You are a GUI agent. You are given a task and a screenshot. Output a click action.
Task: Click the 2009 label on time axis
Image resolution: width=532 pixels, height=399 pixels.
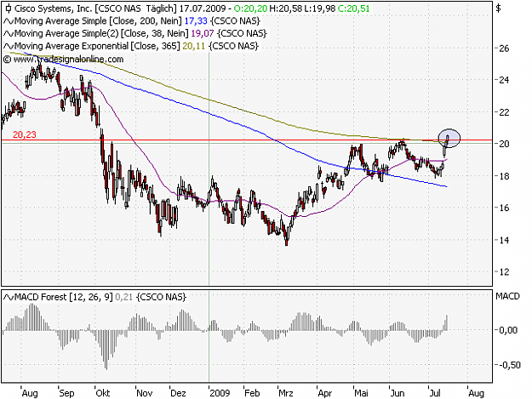(x=220, y=393)
